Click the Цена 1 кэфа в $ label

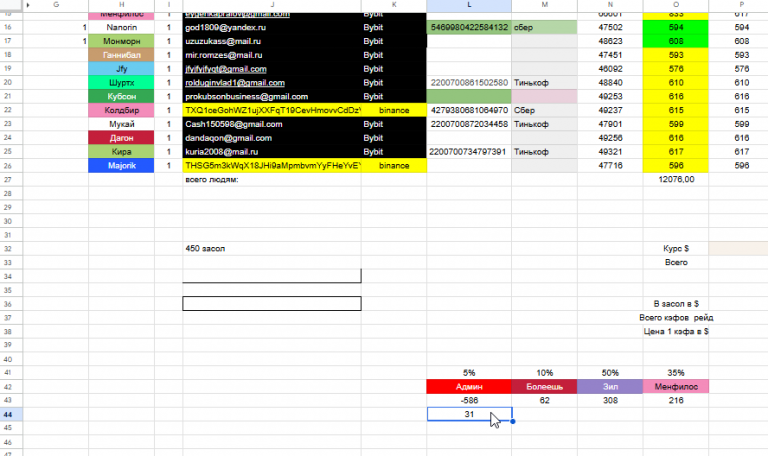675,331
